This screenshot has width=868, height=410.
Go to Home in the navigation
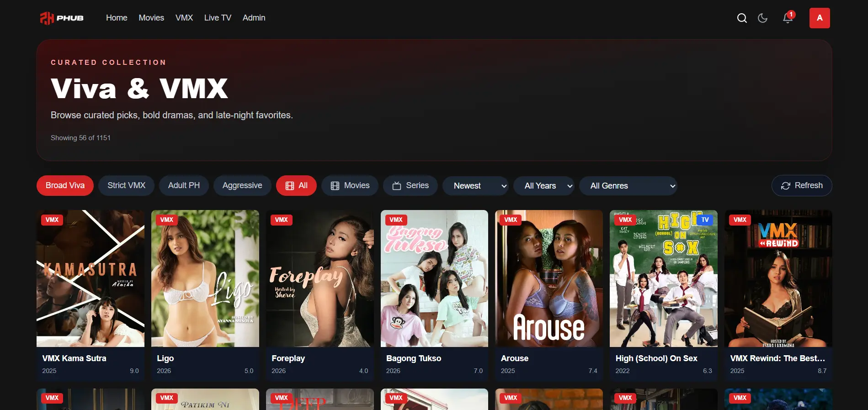pos(117,18)
